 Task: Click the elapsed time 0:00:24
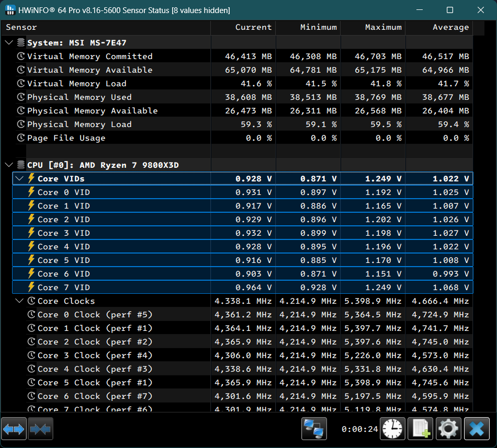coord(360,429)
